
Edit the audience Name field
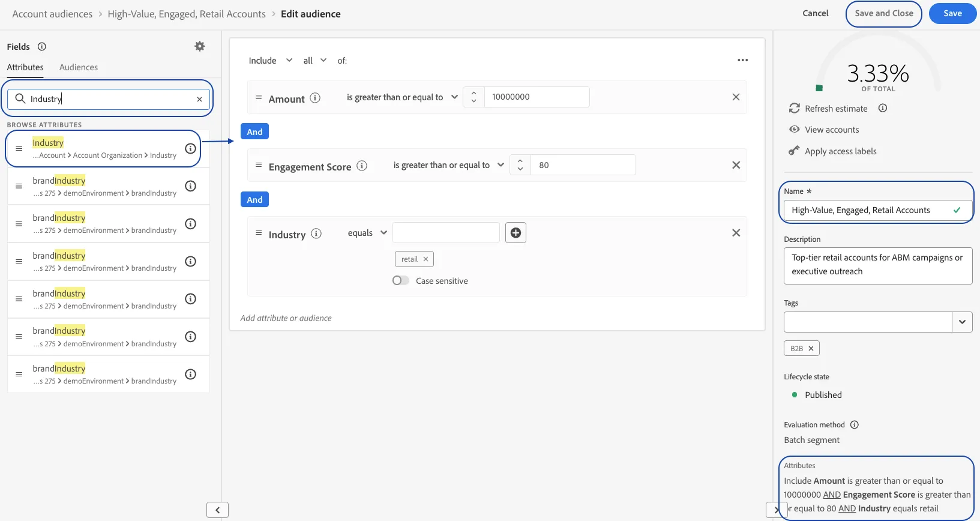coord(877,210)
